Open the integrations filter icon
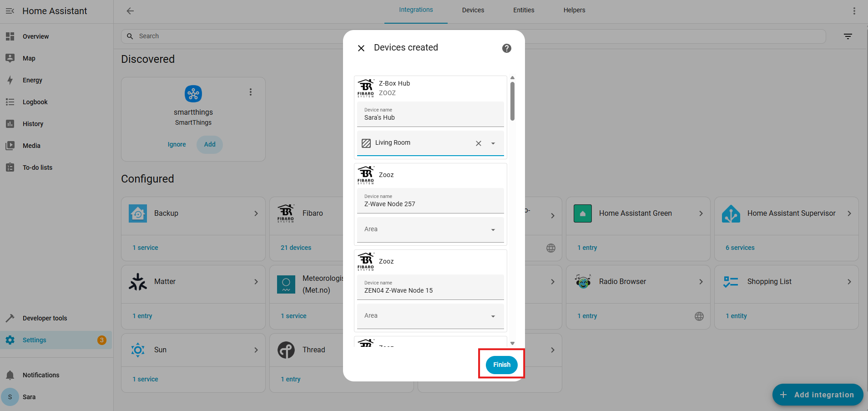868x411 pixels. pos(848,36)
